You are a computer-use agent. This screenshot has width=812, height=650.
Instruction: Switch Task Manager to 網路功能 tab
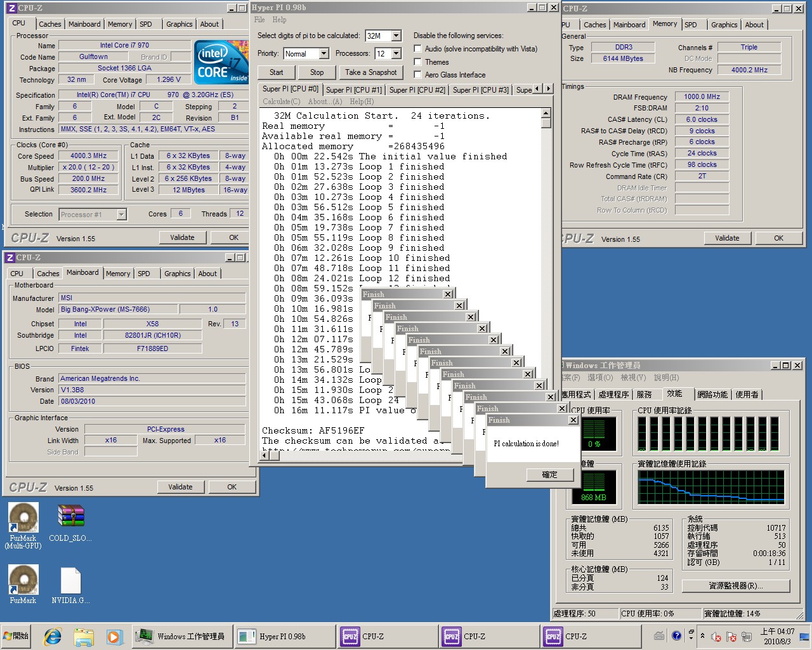712,395
